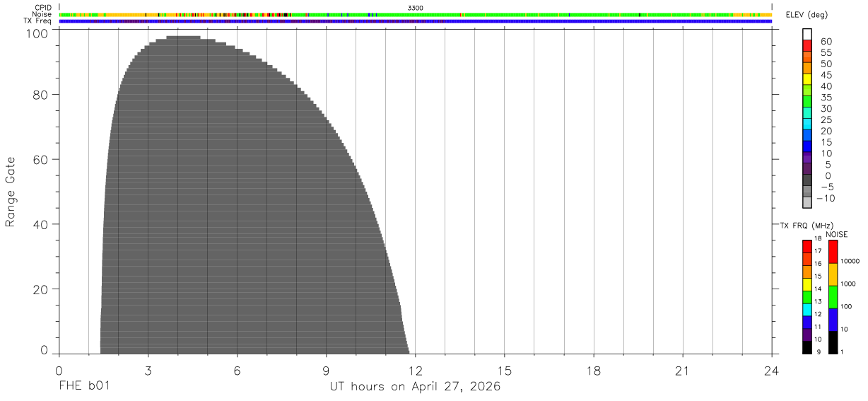Viewport: 868px width, 401px height.
Task: Pick the blue 15–20 degree elevation swatch
Action: [807, 136]
